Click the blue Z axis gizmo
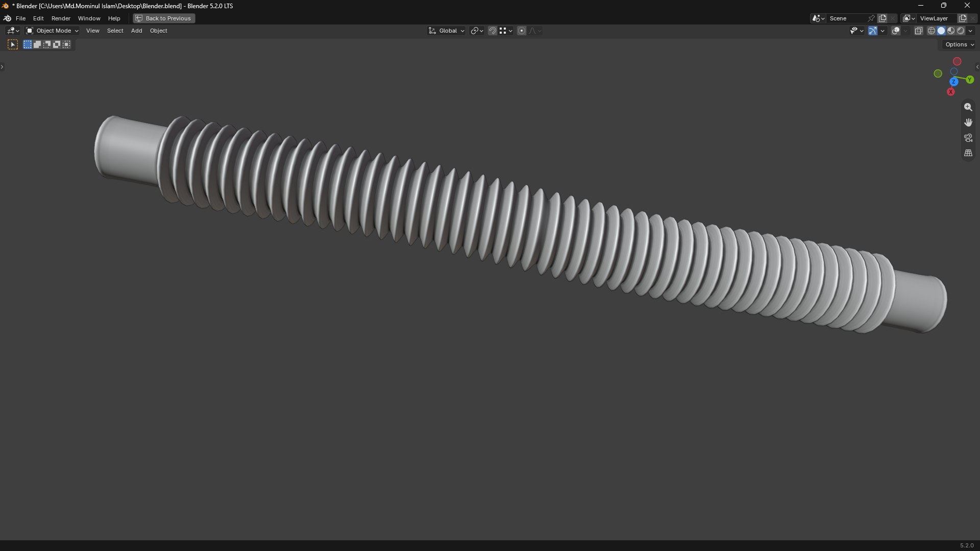The width and height of the screenshot is (980, 551). [953, 82]
